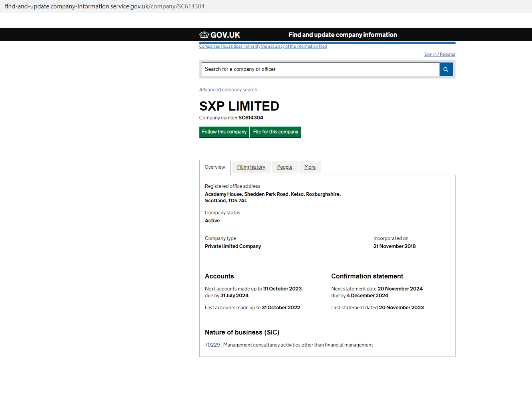Image resolution: width=532 pixels, height=393 pixels.
Task: Click the last statement date 20 November 2023
Action: click(402, 308)
